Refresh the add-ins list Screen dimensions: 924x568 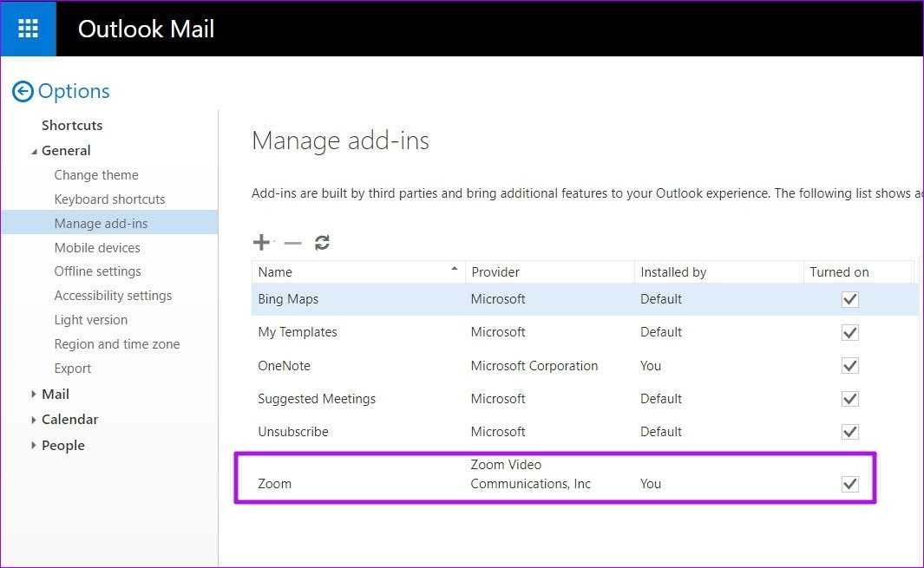(x=322, y=243)
